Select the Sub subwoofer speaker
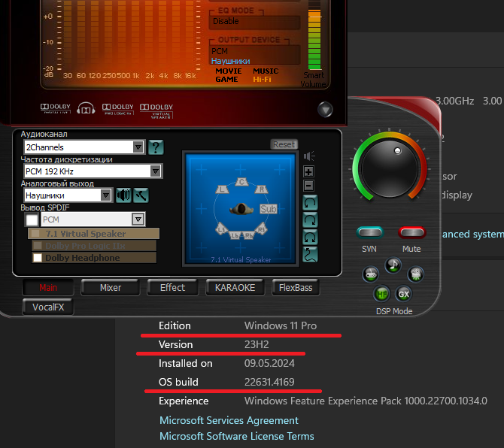This screenshot has height=448, width=504. (x=268, y=209)
